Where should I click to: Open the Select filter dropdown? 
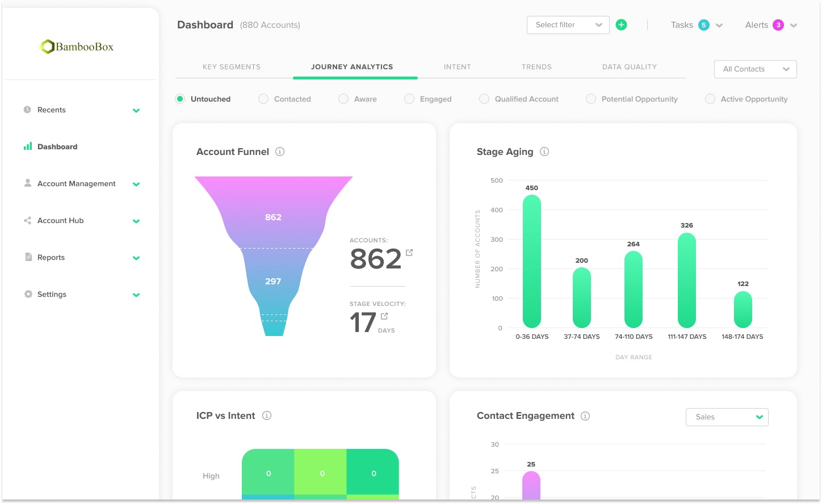click(x=568, y=25)
